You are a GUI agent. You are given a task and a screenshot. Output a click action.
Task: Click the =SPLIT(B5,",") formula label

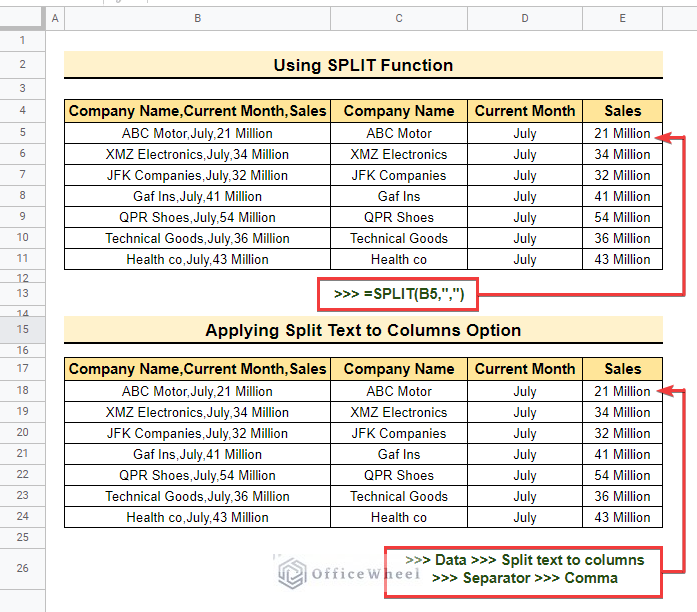398,294
